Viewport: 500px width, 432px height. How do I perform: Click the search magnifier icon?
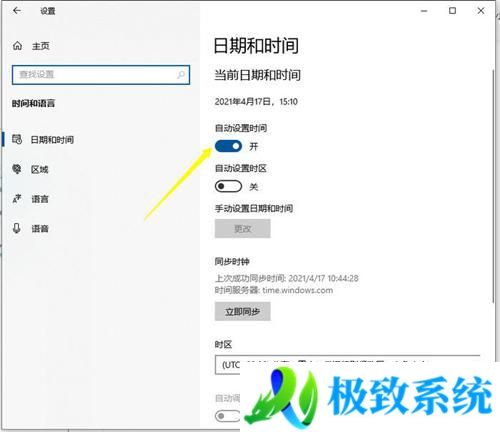(x=181, y=75)
